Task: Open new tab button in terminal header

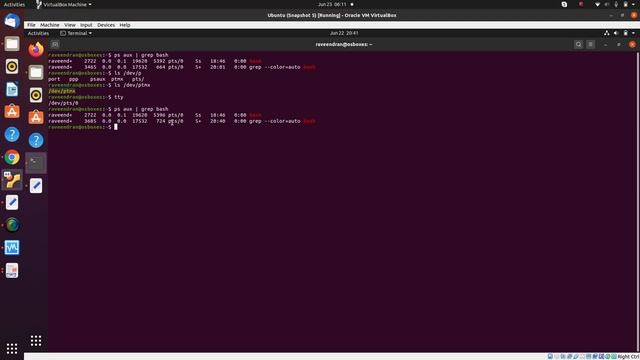Action: click(55, 44)
